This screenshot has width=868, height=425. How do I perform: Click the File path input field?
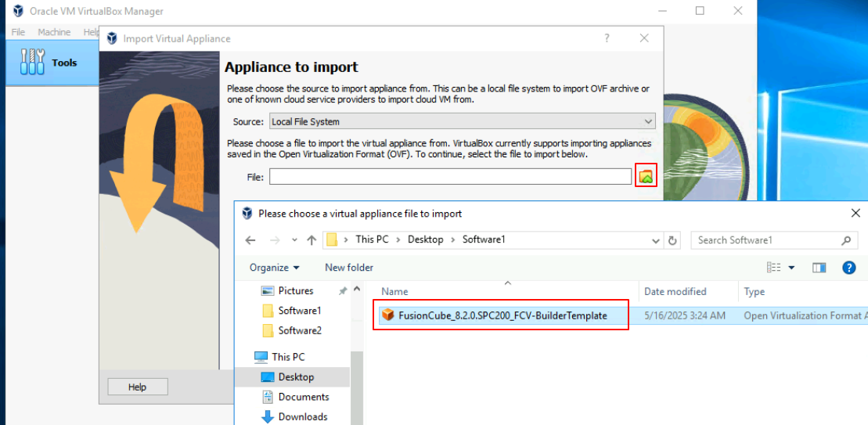click(x=450, y=177)
